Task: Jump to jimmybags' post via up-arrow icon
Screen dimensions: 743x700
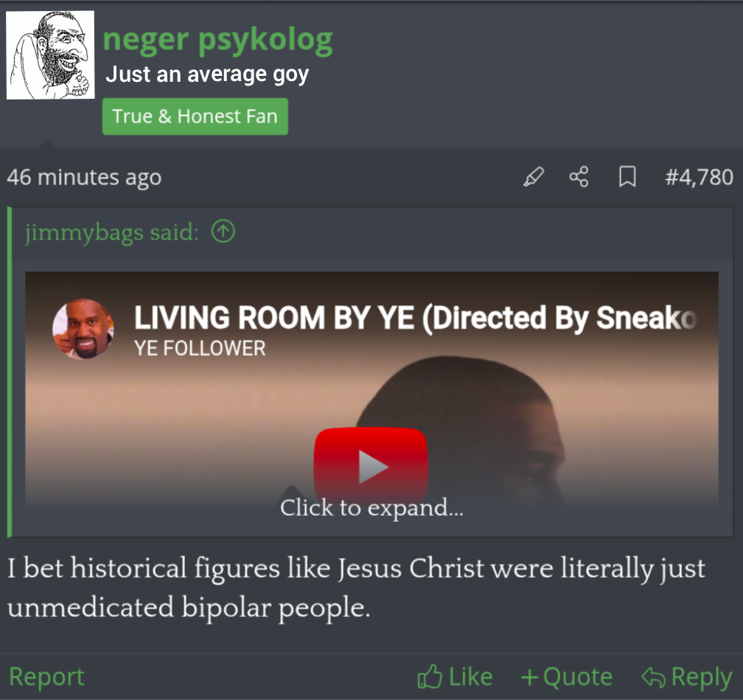Action: pyautogui.click(x=223, y=231)
